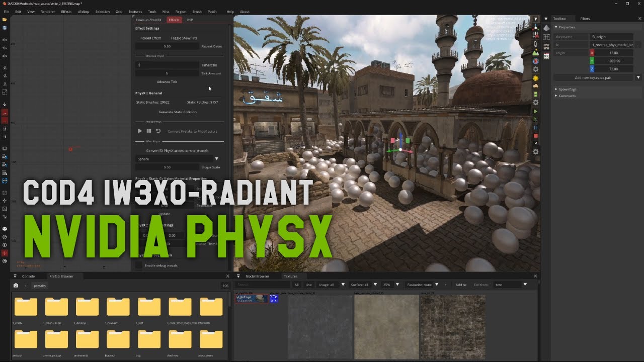Close the Prefab Browser panel
Image resolution: width=644 pixels, height=362 pixels.
click(x=228, y=276)
